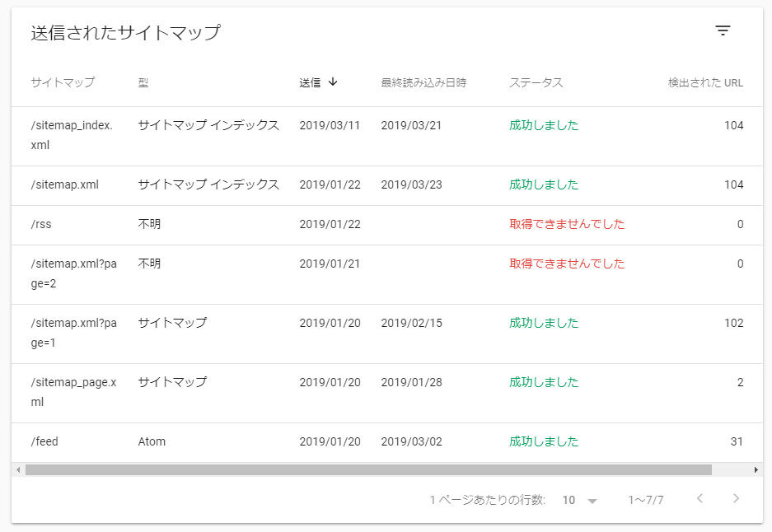Open the /sitemap.xml?page=2 row

tap(387, 274)
